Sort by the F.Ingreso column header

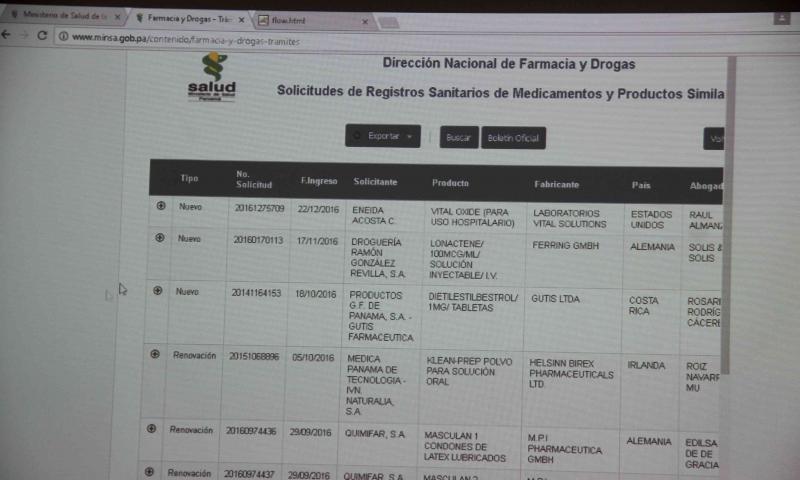point(319,181)
